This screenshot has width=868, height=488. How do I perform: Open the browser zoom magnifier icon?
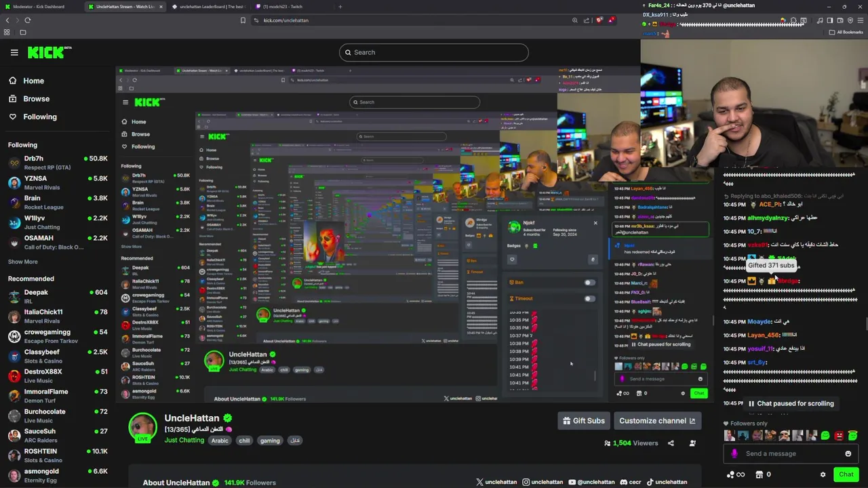pyautogui.click(x=575, y=20)
